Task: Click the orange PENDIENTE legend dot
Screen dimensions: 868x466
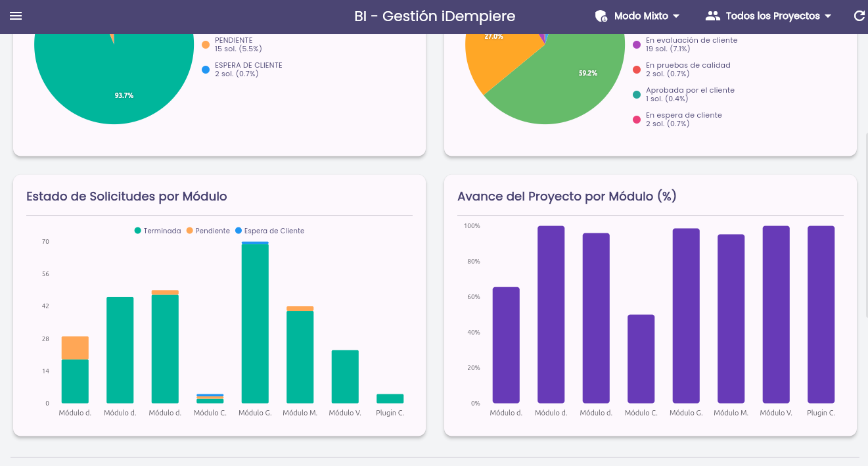Action: 206,45
